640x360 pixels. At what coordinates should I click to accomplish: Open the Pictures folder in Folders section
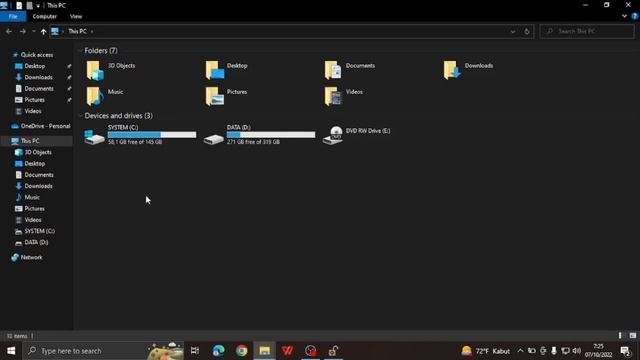(215, 96)
